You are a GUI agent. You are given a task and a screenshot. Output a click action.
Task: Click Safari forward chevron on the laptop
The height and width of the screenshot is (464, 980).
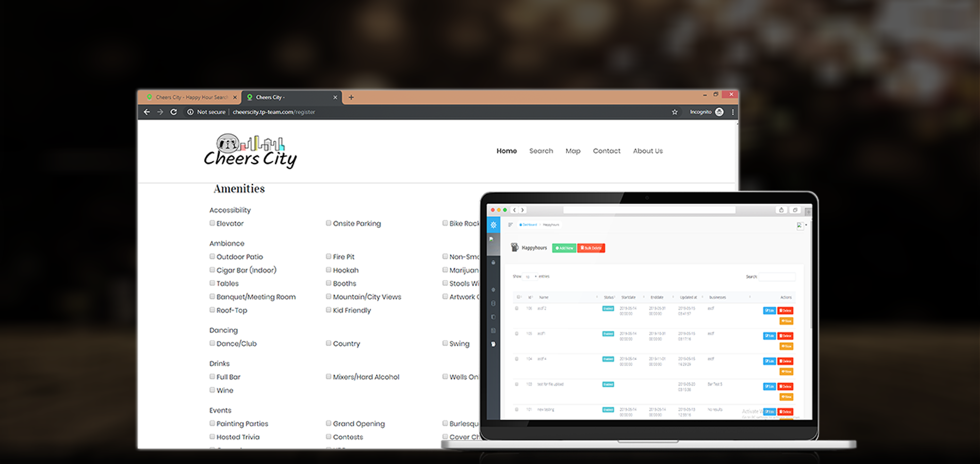tap(522, 210)
